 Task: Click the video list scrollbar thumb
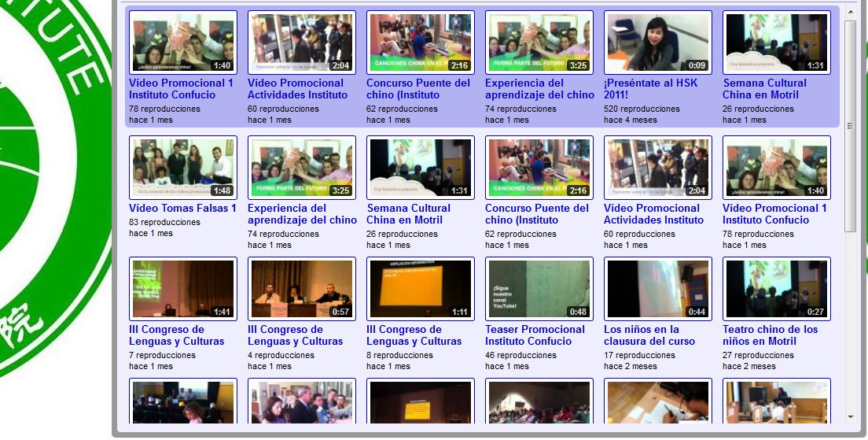[850, 127]
